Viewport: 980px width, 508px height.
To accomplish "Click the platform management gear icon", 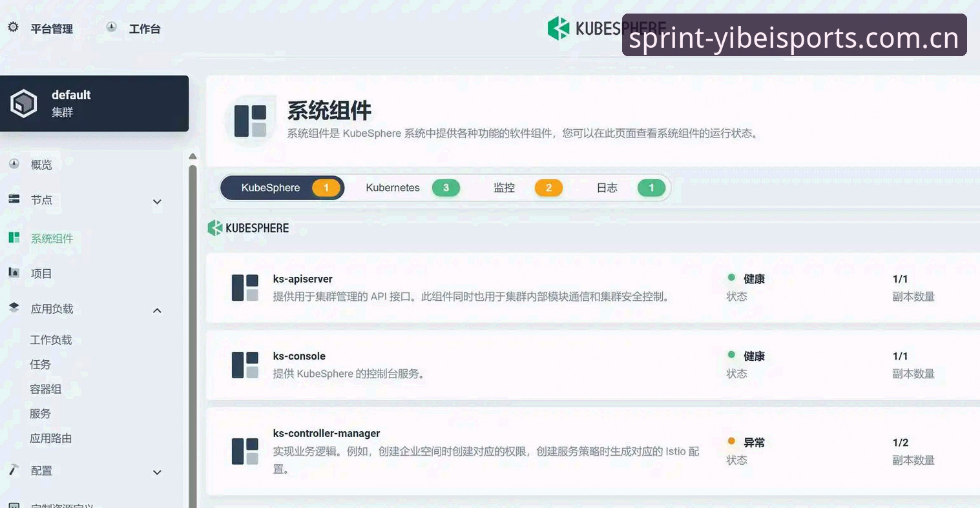I will (13, 27).
